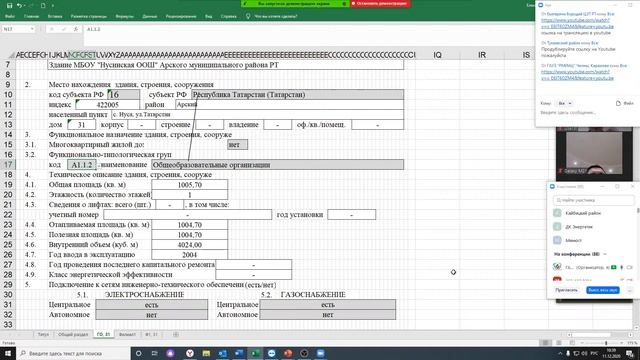
Task: Open the notification center icon
Action: (630, 353)
